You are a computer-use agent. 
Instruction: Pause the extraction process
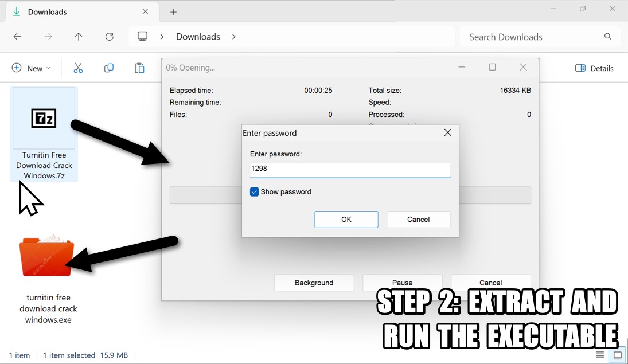point(402,283)
